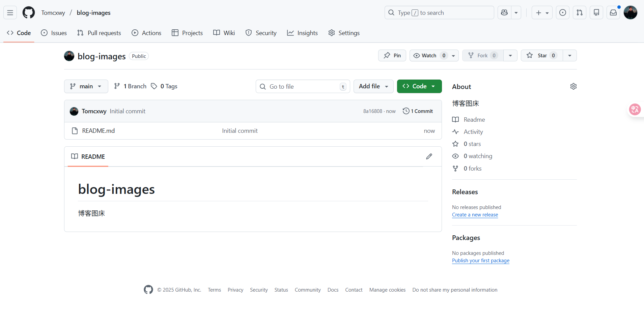The width and height of the screenshot is (644, 326).
Task: Open the Actions tab
Action: (x=146, y=33)
